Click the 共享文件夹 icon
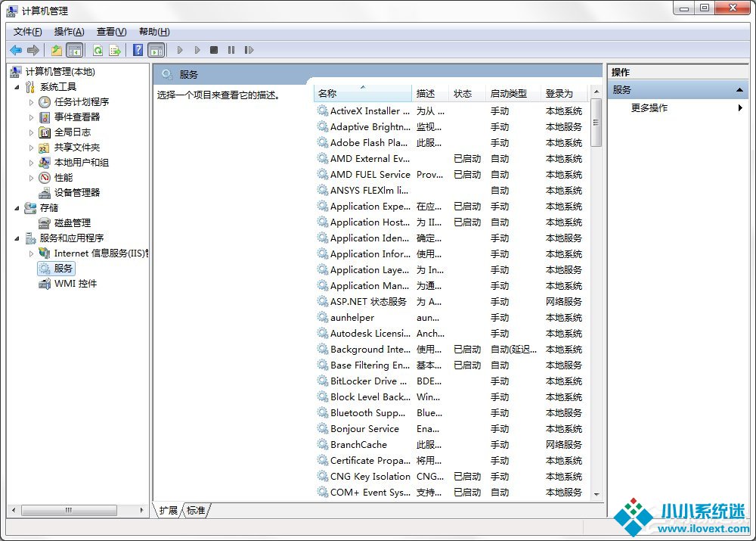Image resolution: width=756 pixels, height=541 pixels. coord(45,148)
